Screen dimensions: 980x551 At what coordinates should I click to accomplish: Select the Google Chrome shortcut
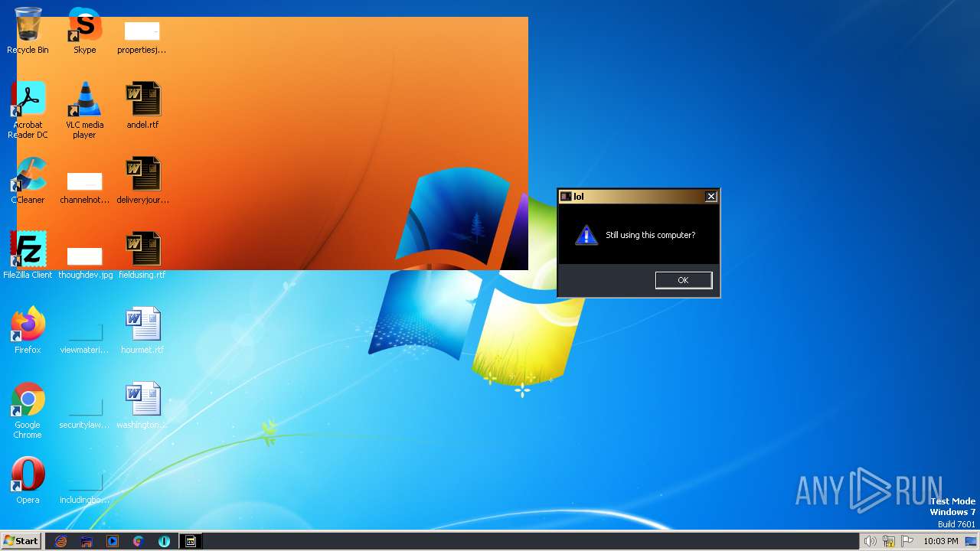(28, 411)
